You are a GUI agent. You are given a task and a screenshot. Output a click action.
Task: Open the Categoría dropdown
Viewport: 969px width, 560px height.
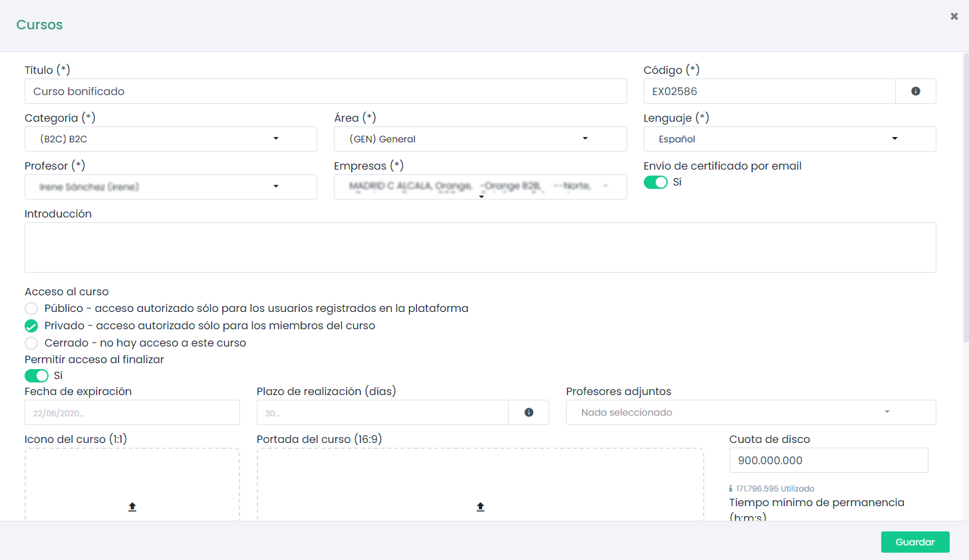pos(170,139)
